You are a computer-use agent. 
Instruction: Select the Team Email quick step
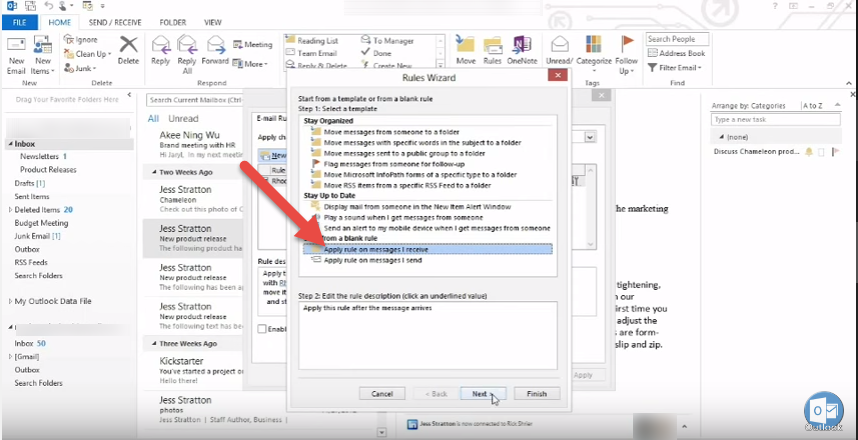point(311,53)
